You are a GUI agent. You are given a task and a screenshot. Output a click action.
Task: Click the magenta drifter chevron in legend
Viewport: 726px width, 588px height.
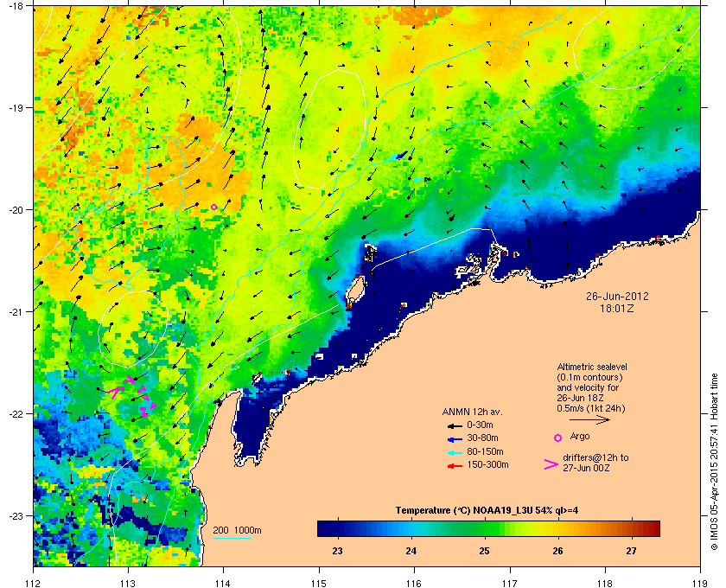point(551,464)
